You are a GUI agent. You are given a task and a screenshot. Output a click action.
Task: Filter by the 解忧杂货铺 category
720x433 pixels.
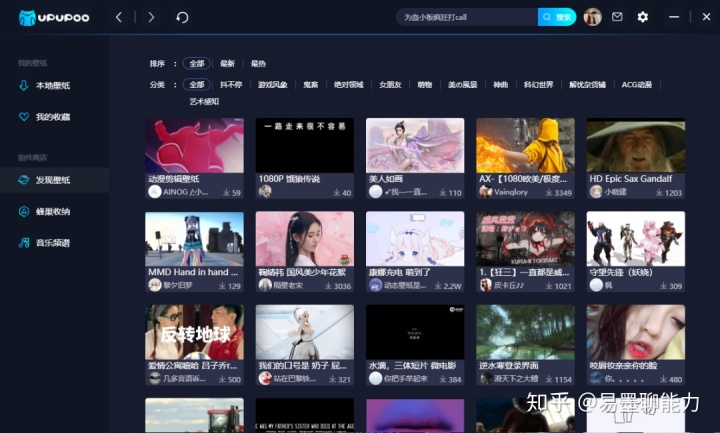coord(587,84)
